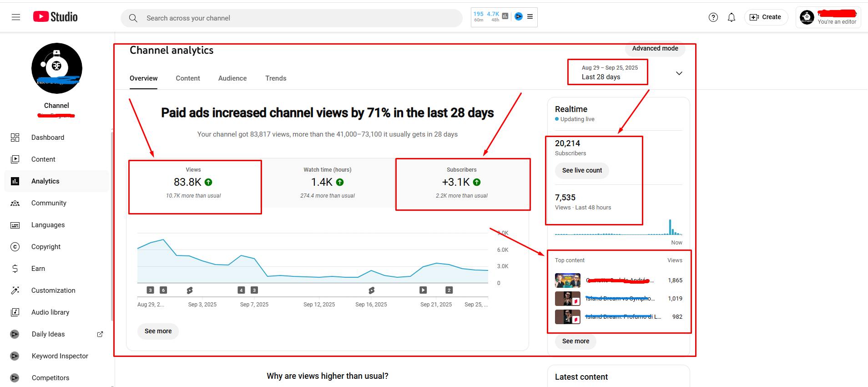Open the hamburger navigation menu

(16, 17)
